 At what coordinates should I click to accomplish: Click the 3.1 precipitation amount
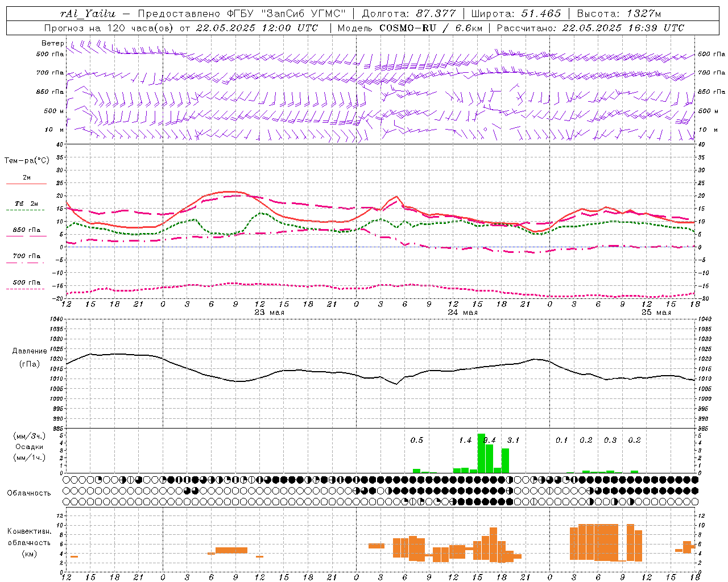pyautogui.click(x=514, y=440)
